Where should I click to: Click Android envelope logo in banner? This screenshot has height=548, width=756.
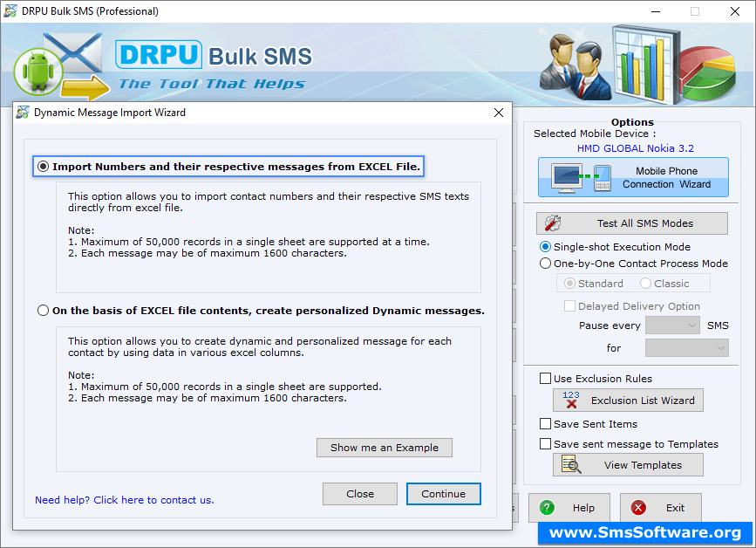60,65
